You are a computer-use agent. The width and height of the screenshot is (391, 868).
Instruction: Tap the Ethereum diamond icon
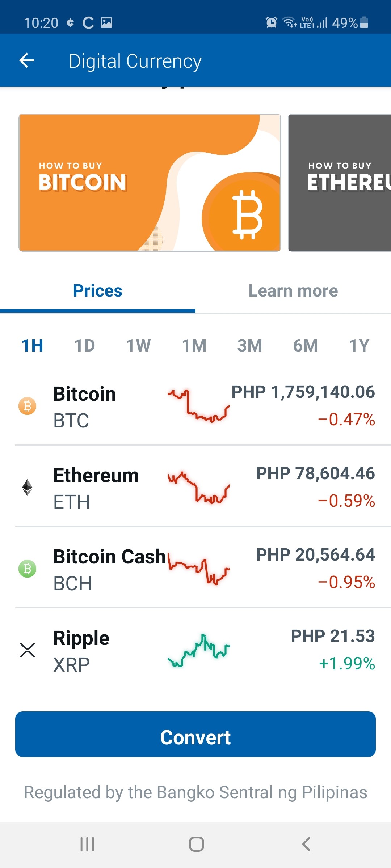coord(28,488)
